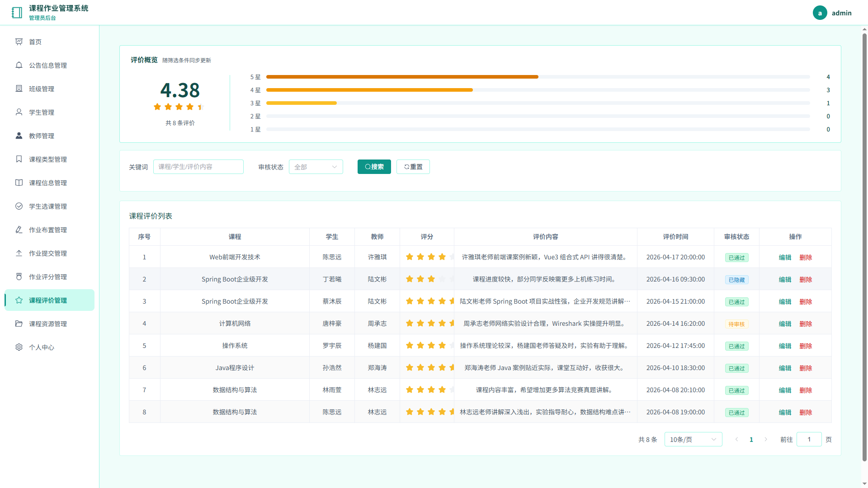Click the filled user icon for 教师管理
This screenshot has height=488, width=868.
(19, 136)
